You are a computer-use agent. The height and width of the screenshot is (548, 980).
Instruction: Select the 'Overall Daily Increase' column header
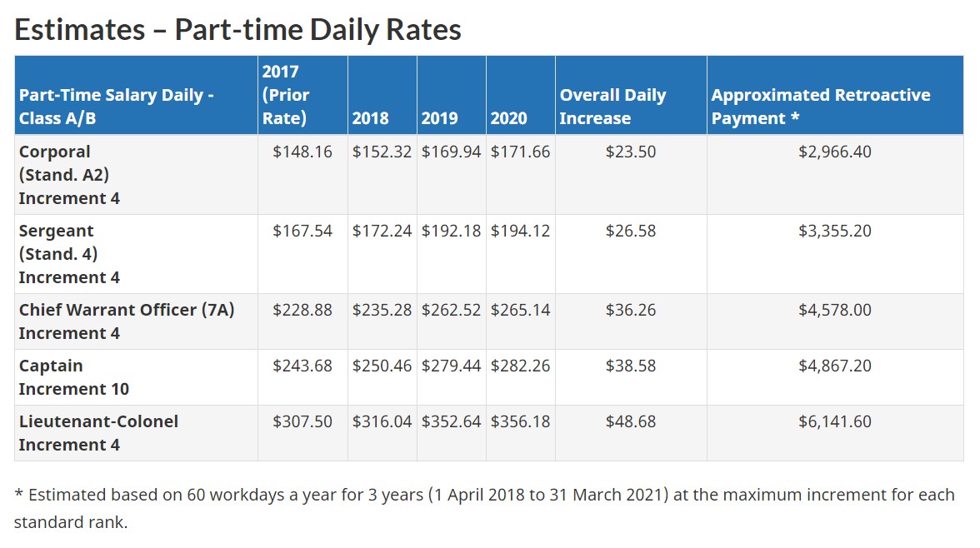click(x=612, y=107)
